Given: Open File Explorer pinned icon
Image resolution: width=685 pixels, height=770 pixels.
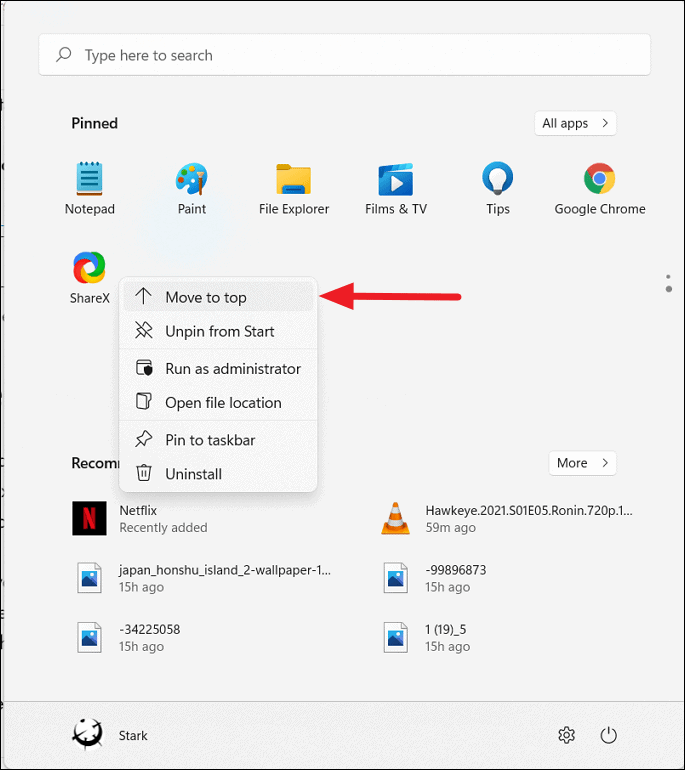Looking at the screenshot, I should pos(294,188).
